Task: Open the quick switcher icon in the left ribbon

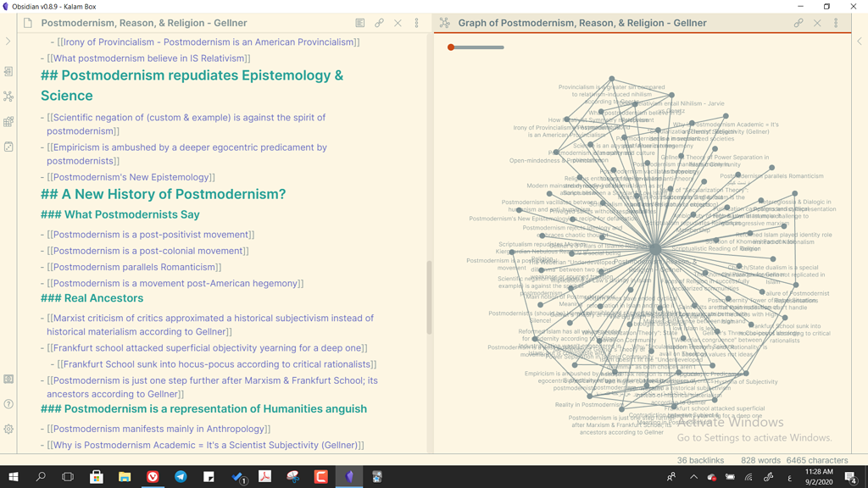Action: (10, 72)
